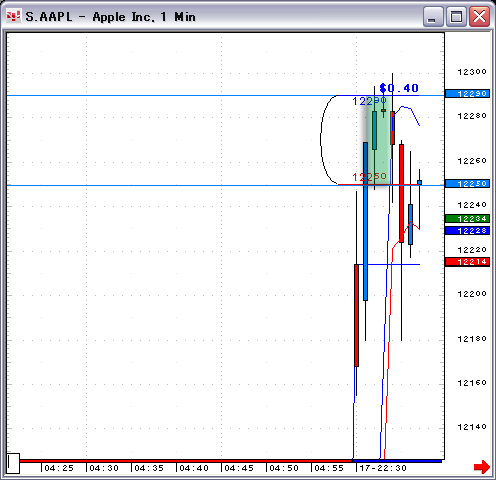Click the $0.40 profit annotation
496x480 pixels.
click(x=399, y=88)
